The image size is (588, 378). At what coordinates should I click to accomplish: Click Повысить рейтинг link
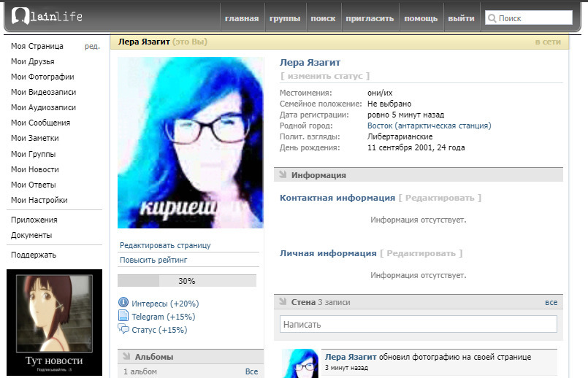[x=153, y=260]
